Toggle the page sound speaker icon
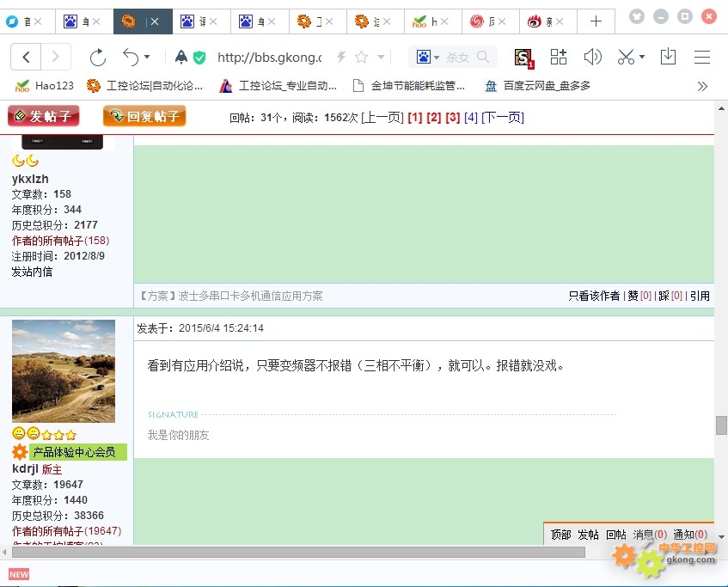Viewport: 728px width, 587px height. coord(592,57)
